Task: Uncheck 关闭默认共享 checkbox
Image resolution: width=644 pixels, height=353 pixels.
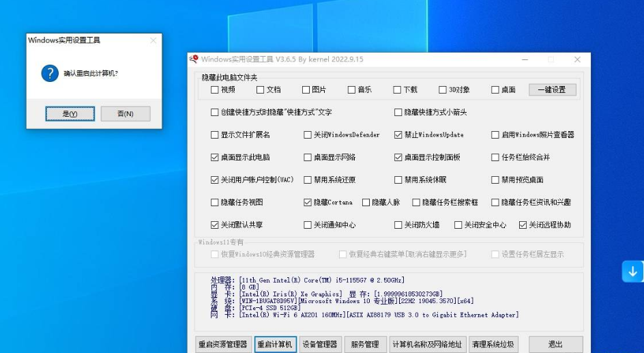Action: [214, 225]
